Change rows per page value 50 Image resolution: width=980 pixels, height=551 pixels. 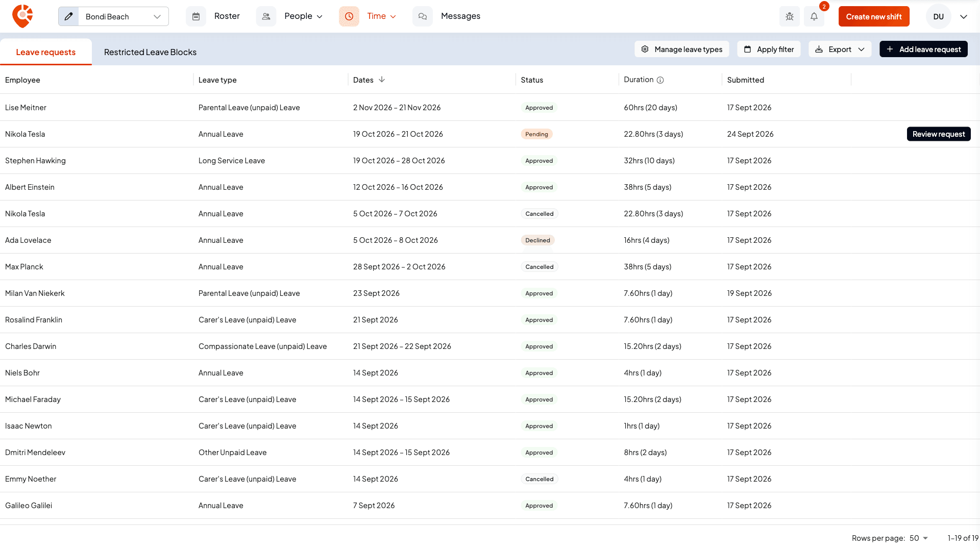point(919,538)
